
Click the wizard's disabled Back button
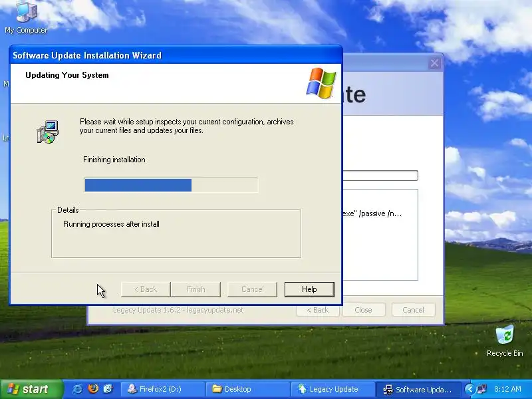coord(146,289)
